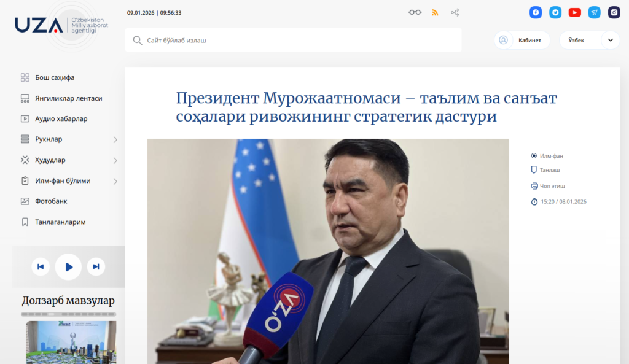This screenshot has height=364, width=629.
Task: Play the audio news player
Action: coord(68,267)
